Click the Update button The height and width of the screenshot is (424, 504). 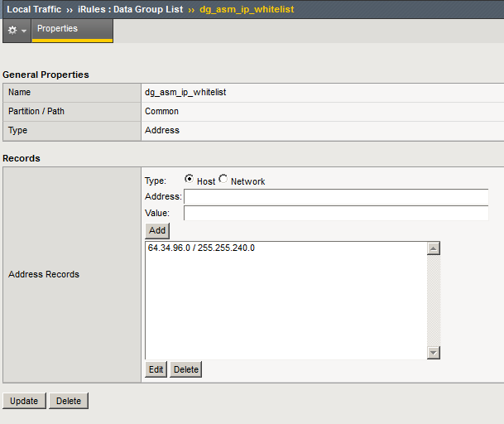[24, 401]
